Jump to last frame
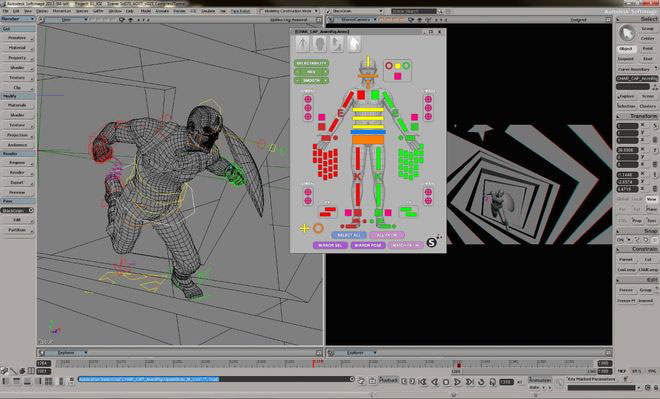Image resolution: width=660 pixels, height=399 pixels. tap(469, 382)
